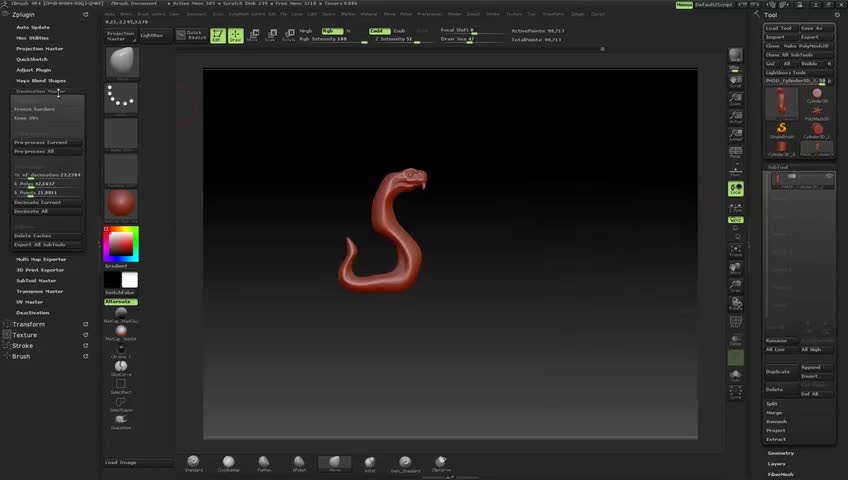Choose the ClipCurve brush in left shelf
Screen dimensions: 848x480
[121, 369]
